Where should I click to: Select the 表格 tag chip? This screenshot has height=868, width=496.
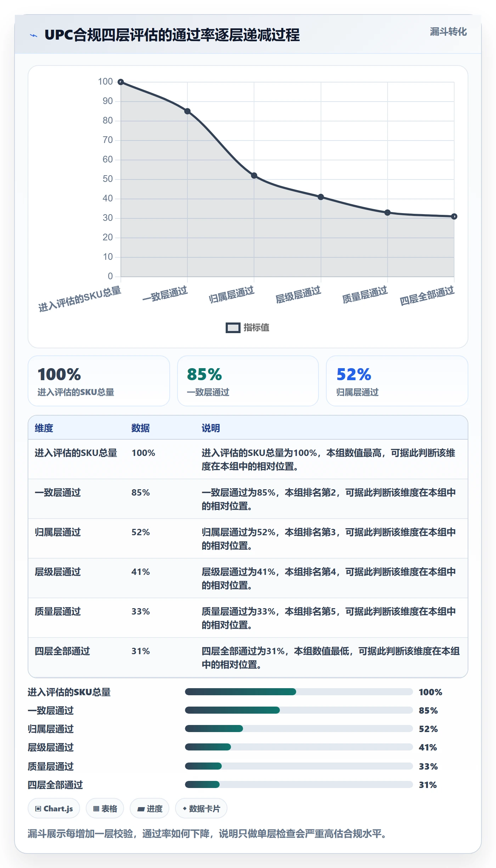105,809
